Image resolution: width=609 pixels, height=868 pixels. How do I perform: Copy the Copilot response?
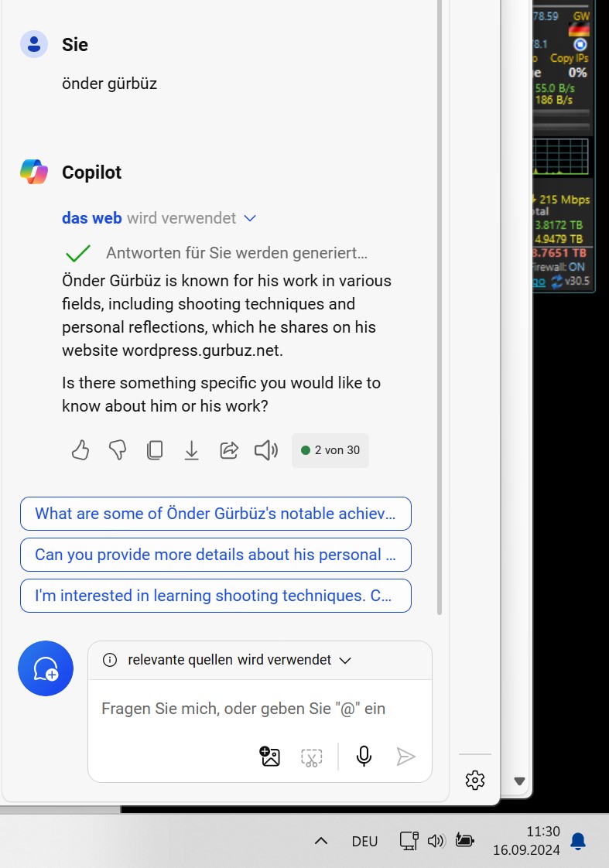[x=155, y=450]
